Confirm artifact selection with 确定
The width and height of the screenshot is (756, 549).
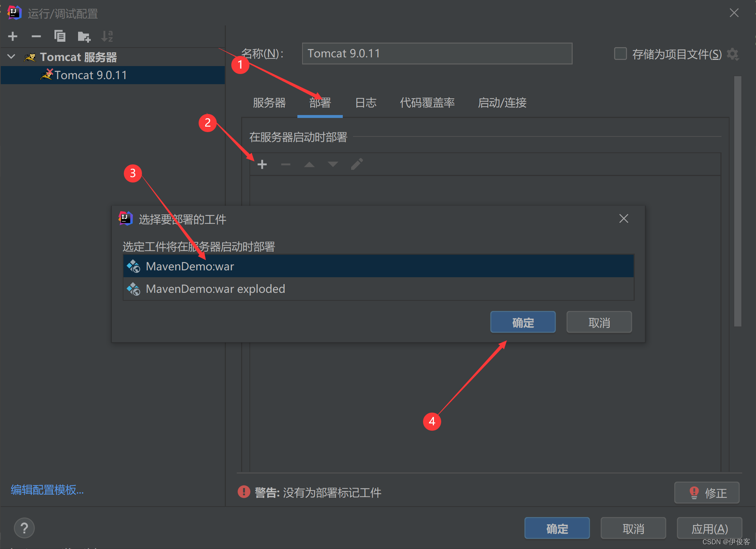pos(523,322)
